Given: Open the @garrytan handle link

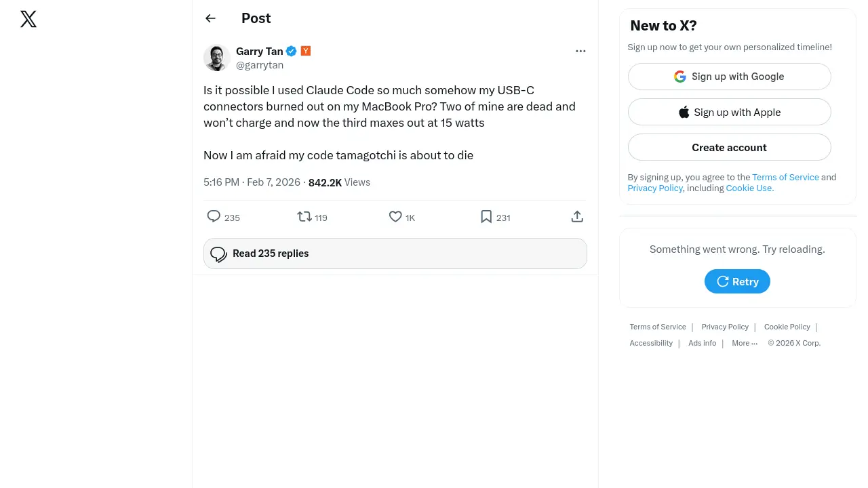Looking at the screenshot, I should click(260, 65).
